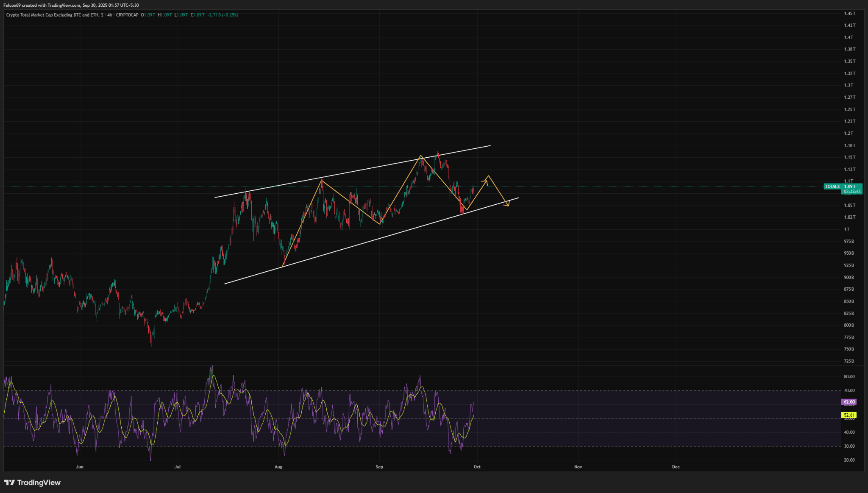Image resolution: width=868 pixels, height=493 pixels.
Task: Click the upper white channel trendline's right end
Action: (490, 146)
